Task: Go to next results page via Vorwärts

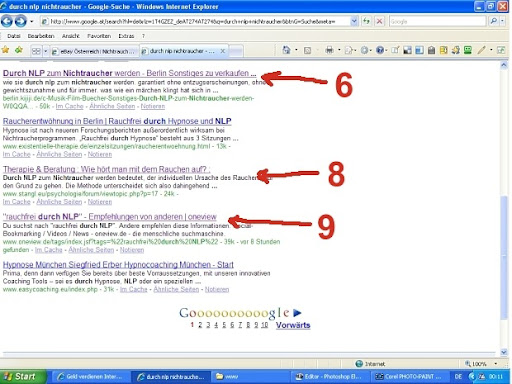Action: pos(293,325)
